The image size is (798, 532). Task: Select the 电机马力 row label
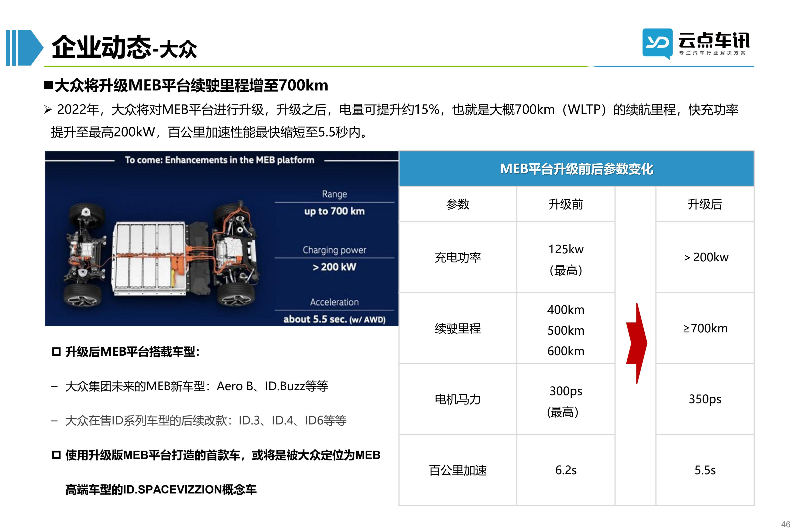(457, 399)
